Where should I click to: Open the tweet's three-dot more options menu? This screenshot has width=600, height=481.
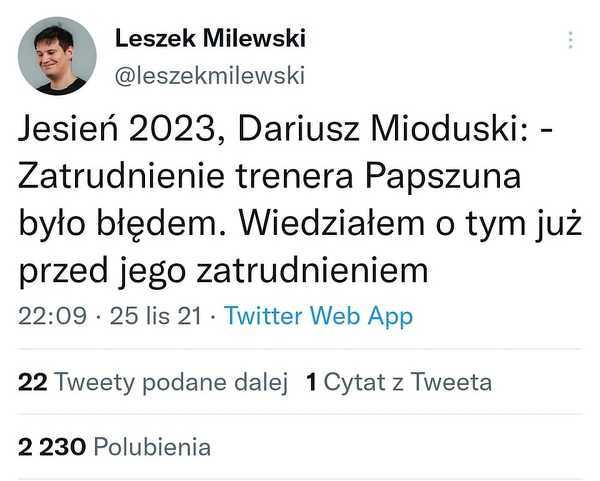pos(571,41)
